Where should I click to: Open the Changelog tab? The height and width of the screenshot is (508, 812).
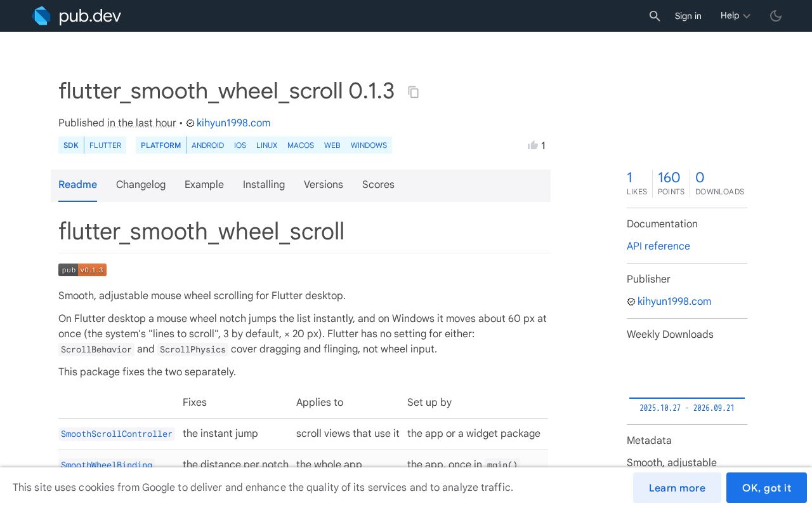[x=141, y=185]
